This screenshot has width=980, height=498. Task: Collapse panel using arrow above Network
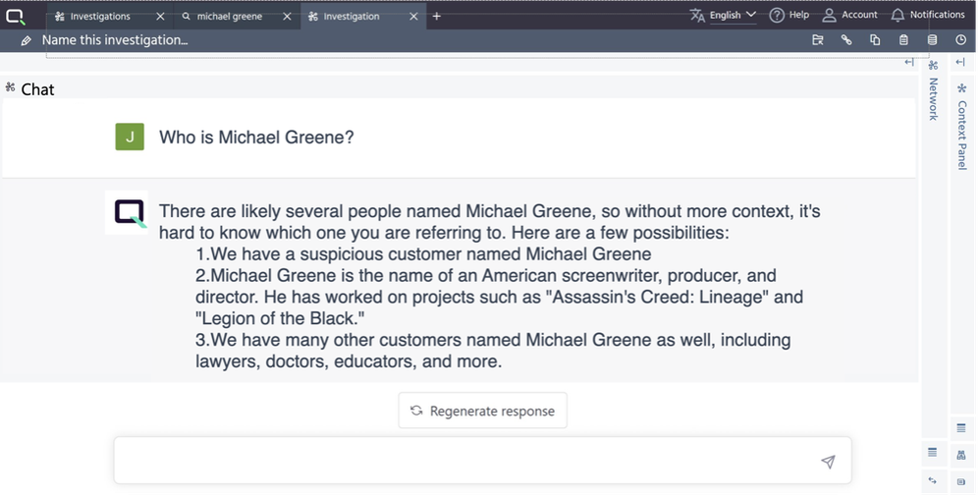tap(908, 63)
